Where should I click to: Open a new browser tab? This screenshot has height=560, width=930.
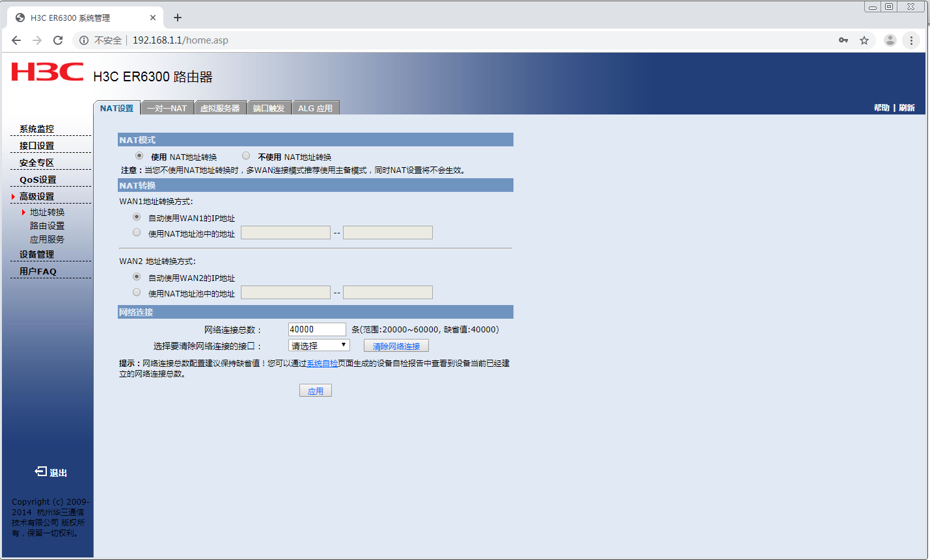(178, 18)
